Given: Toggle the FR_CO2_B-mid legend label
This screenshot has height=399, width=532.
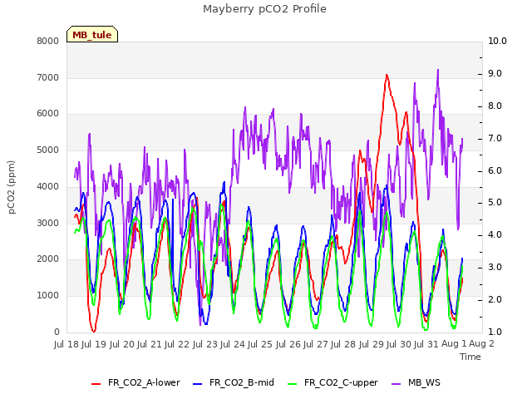Looking at the screenshot, I should tap(242, 382).
